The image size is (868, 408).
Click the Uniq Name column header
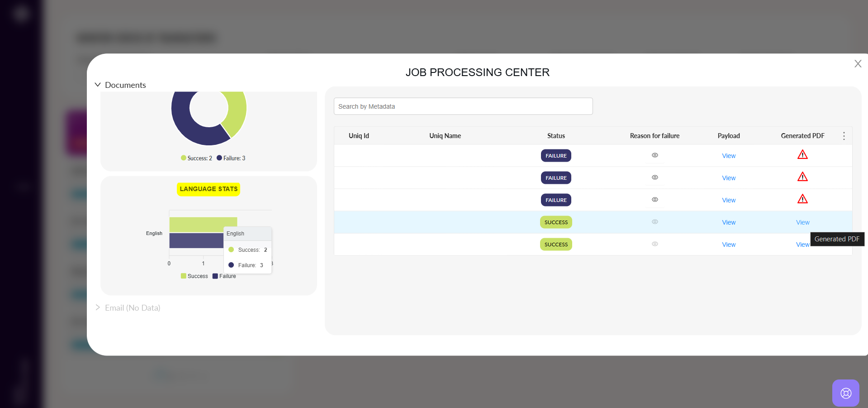tap(445, 136)
